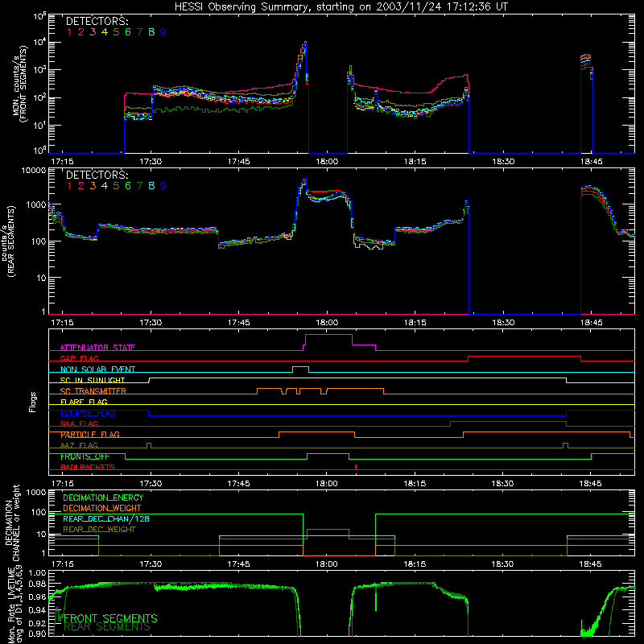Click detector 9 in rear segments legend
644x644 pixels.
163,186
